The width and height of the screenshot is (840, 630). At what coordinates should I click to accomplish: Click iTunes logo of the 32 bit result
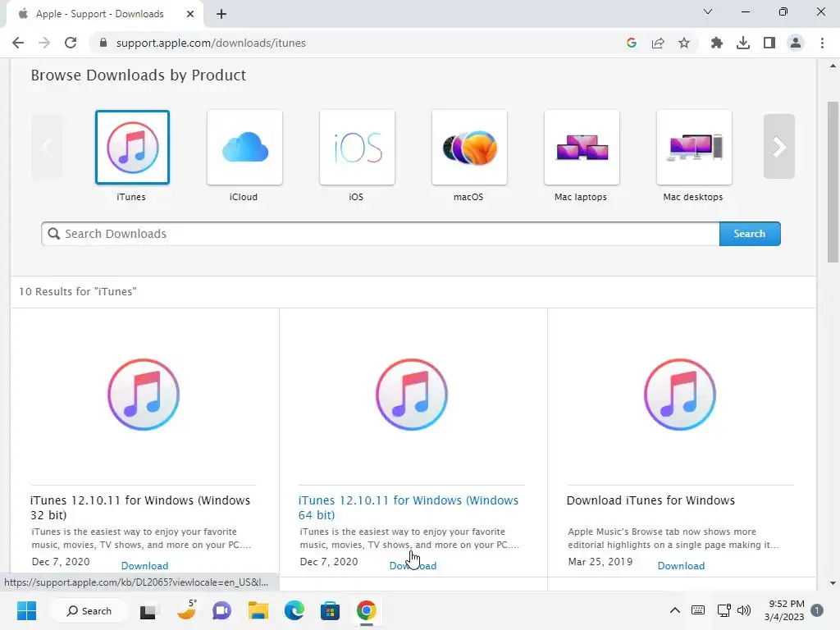[144, 395]
